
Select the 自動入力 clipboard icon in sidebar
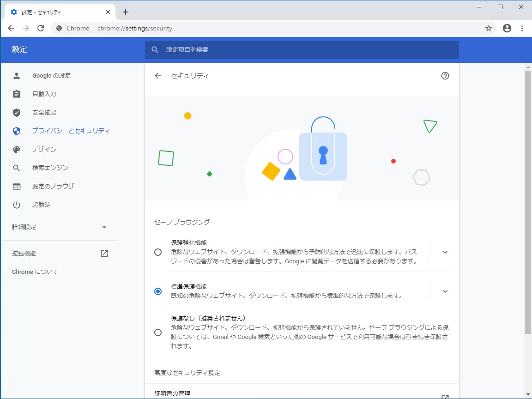(x=17, y=94)
